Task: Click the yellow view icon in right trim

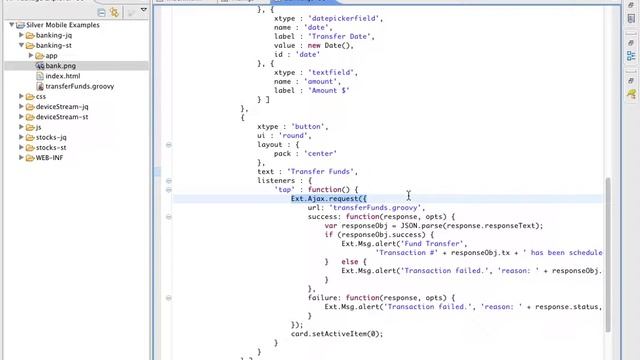Action: point(631,94)
